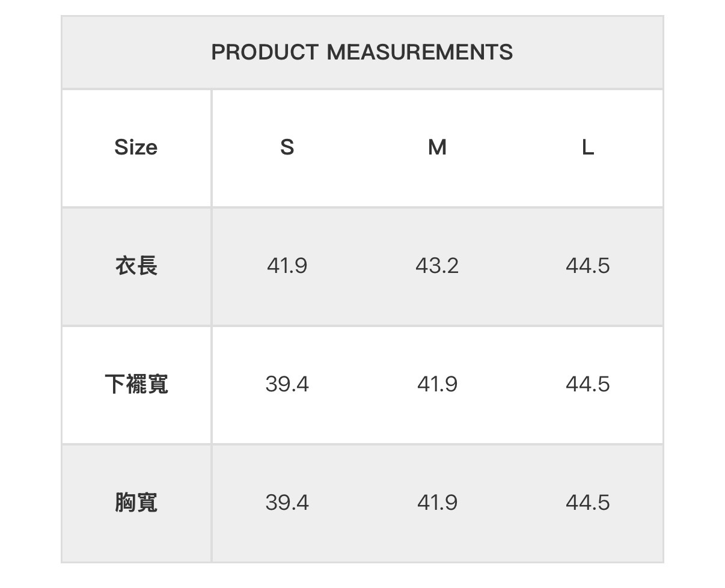Select the 衣長 row label
Image resolution: width=725 pixels, height=588 pixels.
136,265
